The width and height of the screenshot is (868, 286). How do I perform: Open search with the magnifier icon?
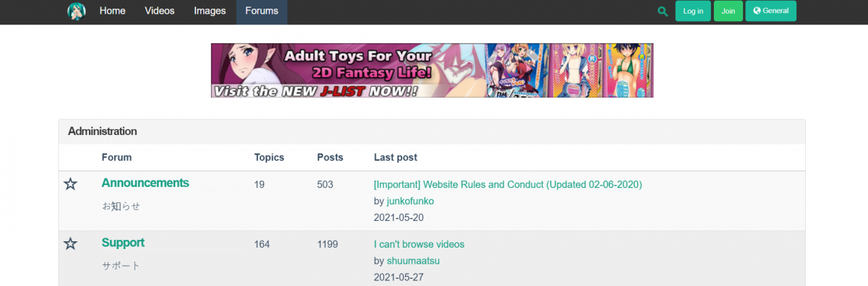[663, 12]
